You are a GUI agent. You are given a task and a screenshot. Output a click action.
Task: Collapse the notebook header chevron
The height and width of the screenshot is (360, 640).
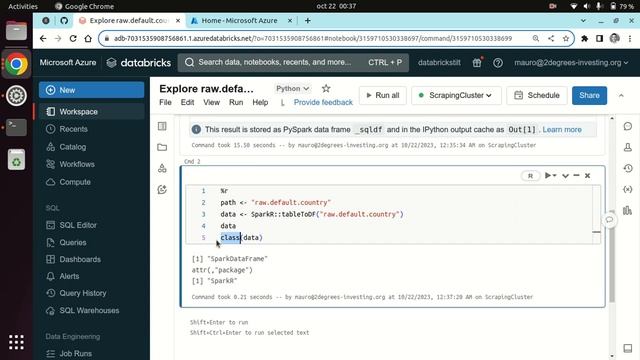point(621,95)
